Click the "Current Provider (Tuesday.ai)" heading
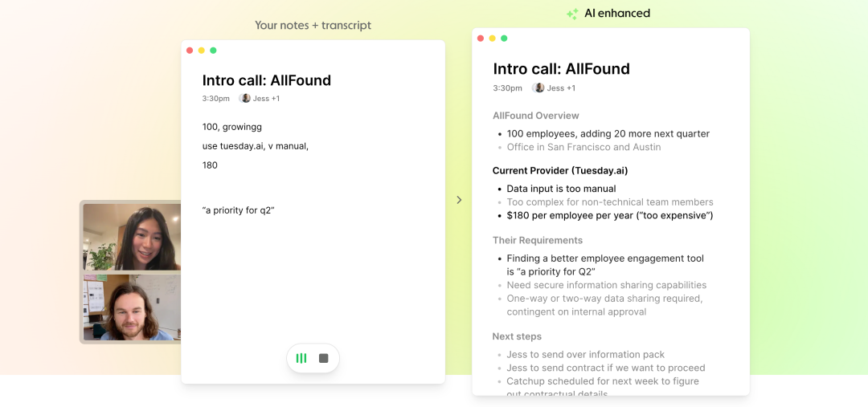This screenshot has width=868, height=407. click(x=560, y=171)
